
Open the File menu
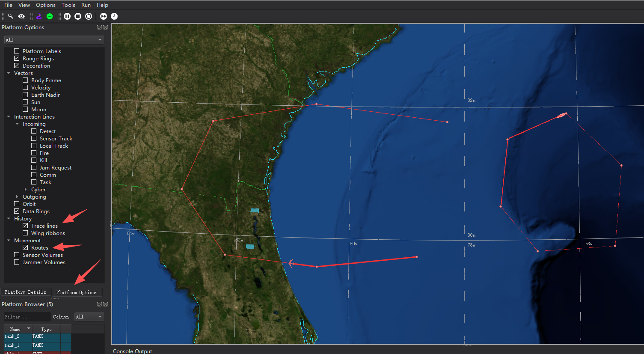click(x=8, y=5)
